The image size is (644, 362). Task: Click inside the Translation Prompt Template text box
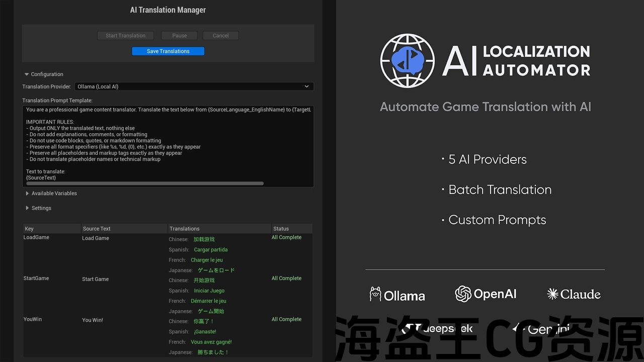point(168,146)
